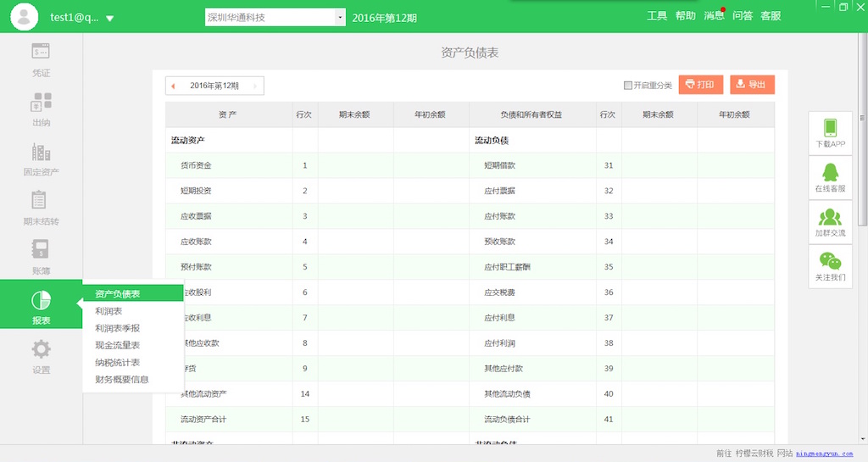Open the 帮助 menu in top bar

685,15
